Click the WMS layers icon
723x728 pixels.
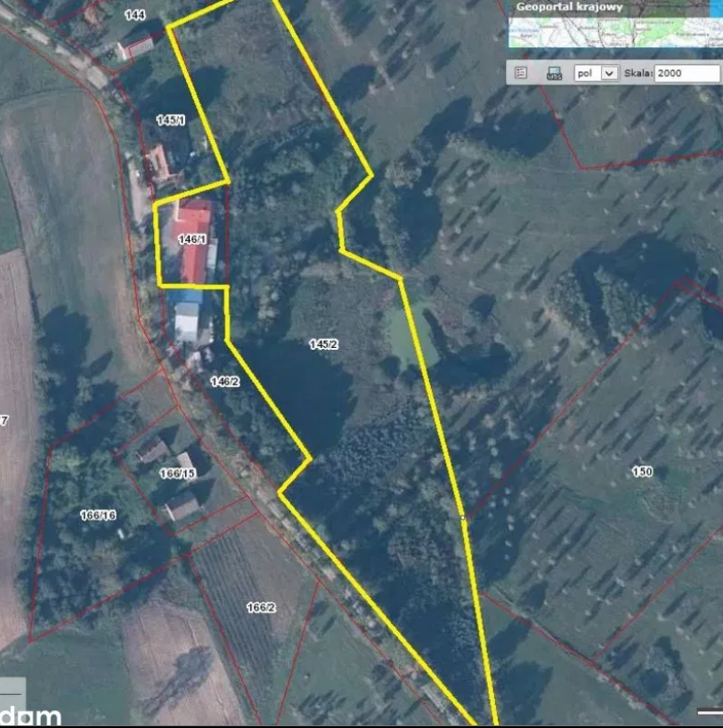click(x=554, y=73)
